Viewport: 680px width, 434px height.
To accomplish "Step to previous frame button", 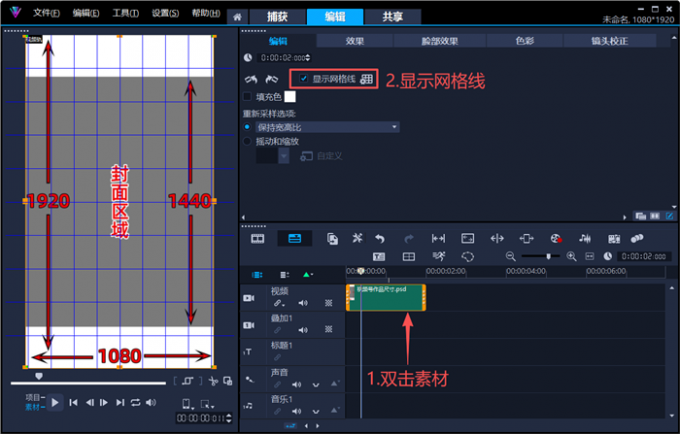I will tap(90, 403).
